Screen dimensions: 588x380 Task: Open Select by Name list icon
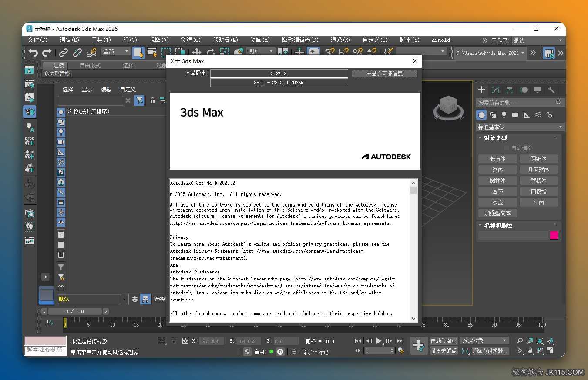[152, 53]
